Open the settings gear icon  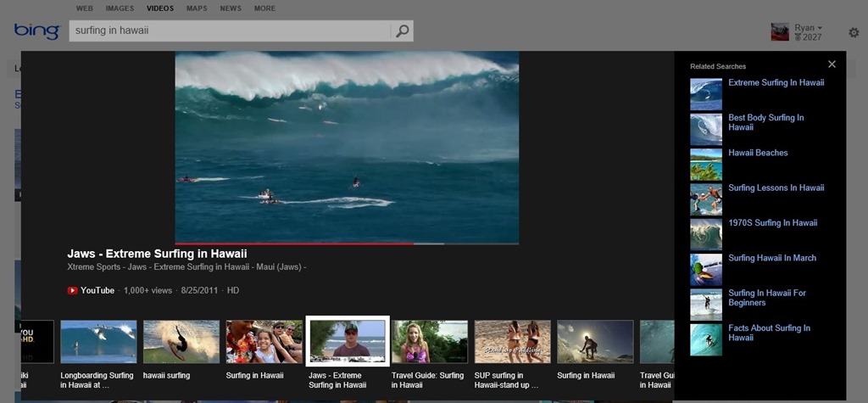854,33
